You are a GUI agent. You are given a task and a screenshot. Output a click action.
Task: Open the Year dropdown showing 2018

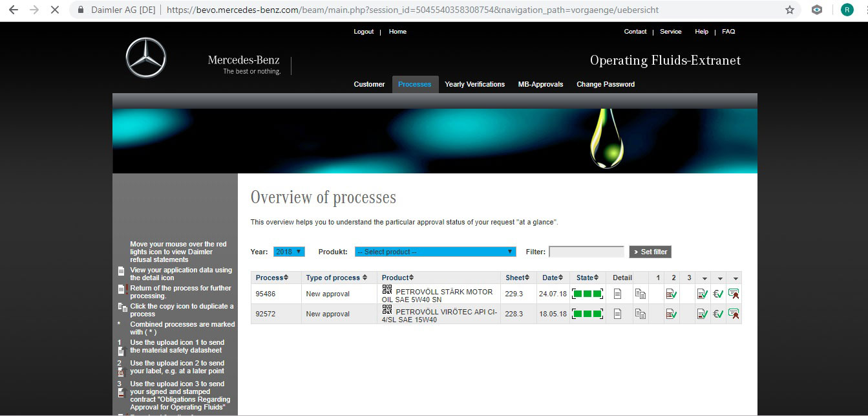(289, 252)
